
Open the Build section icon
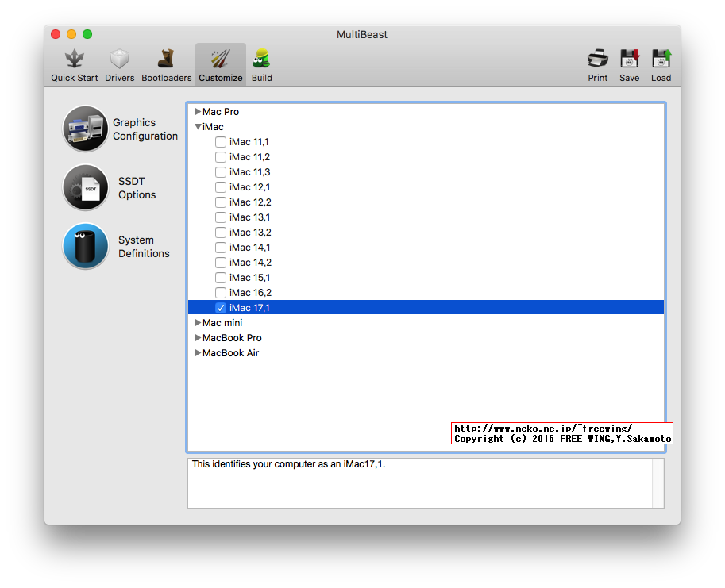pyautogui.click(x=262, y=60)
